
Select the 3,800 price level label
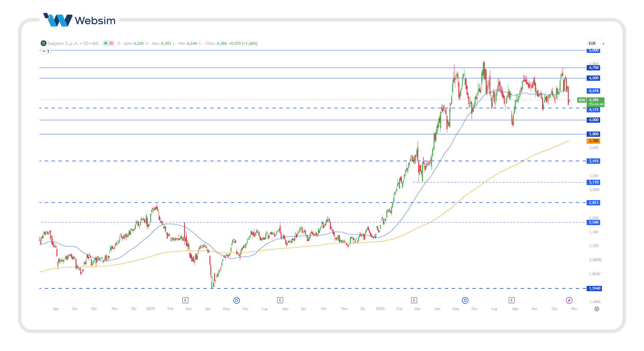[x=593, y=134]
